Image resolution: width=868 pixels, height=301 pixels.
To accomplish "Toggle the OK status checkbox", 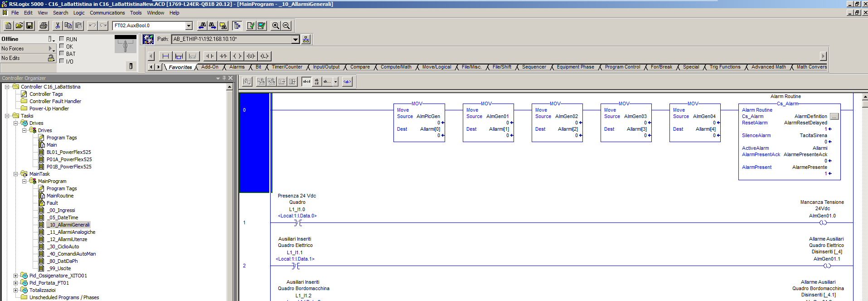I will [x=62, y=46].
